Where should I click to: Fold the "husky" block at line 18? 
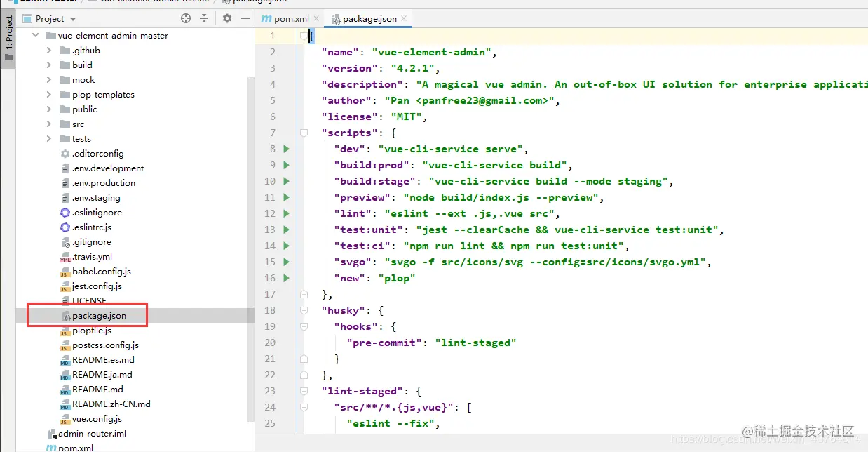(304, 310)
